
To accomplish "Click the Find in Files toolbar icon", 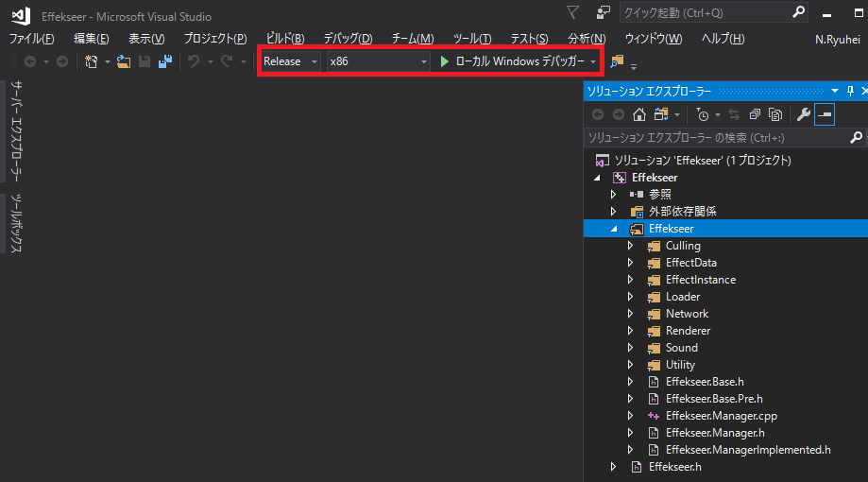I will [x=617, y=61].
